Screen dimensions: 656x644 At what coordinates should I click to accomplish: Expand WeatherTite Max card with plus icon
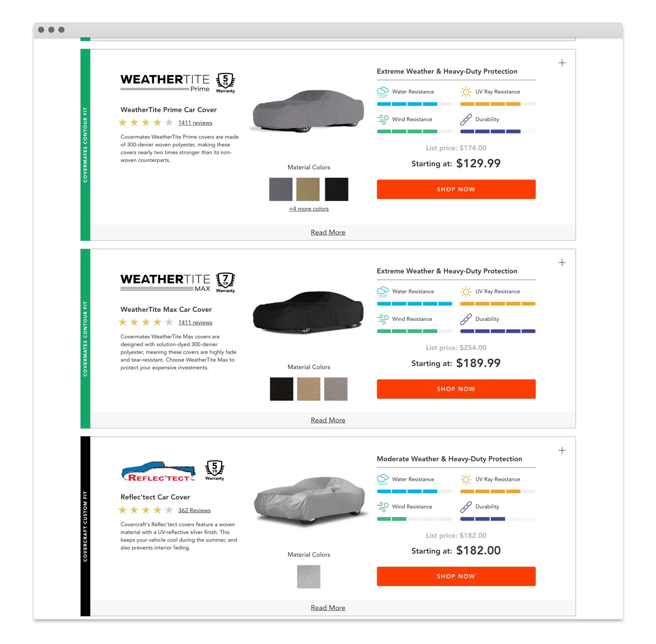click(562, 262)
